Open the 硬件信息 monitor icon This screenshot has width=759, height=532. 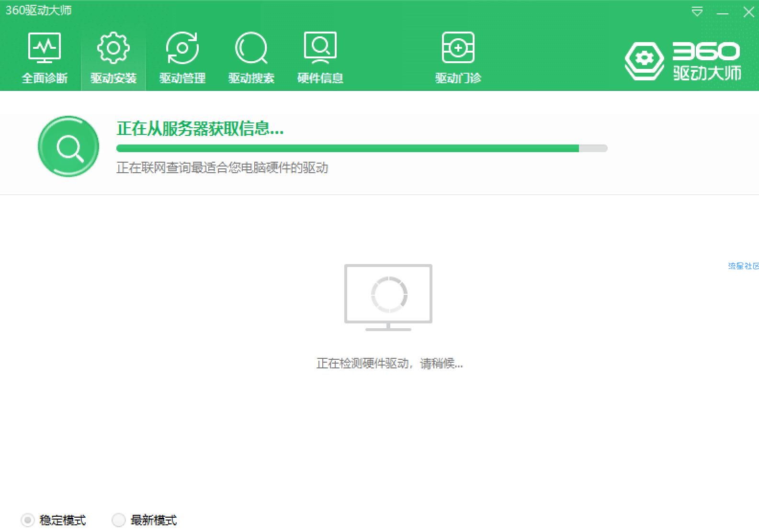(320, 48)
